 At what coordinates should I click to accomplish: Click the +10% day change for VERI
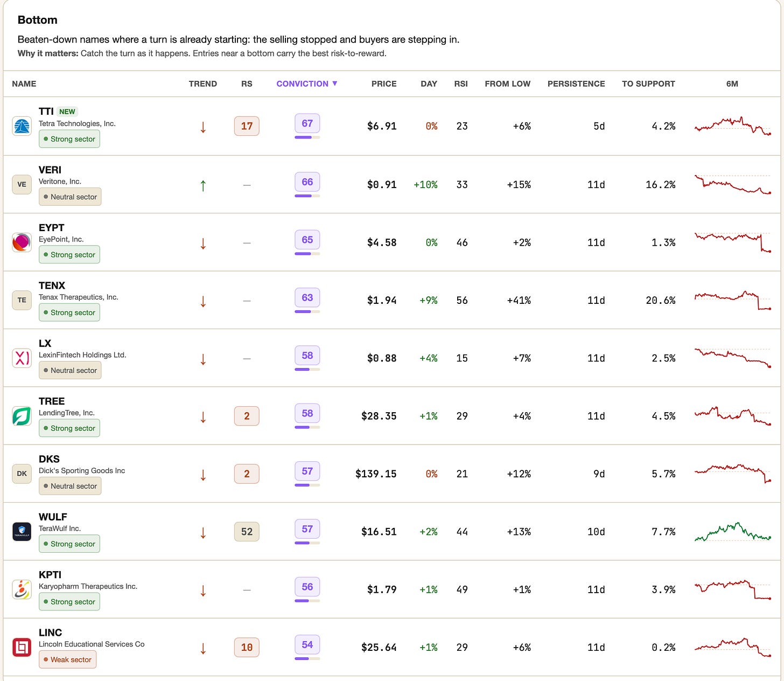(425, 184)
